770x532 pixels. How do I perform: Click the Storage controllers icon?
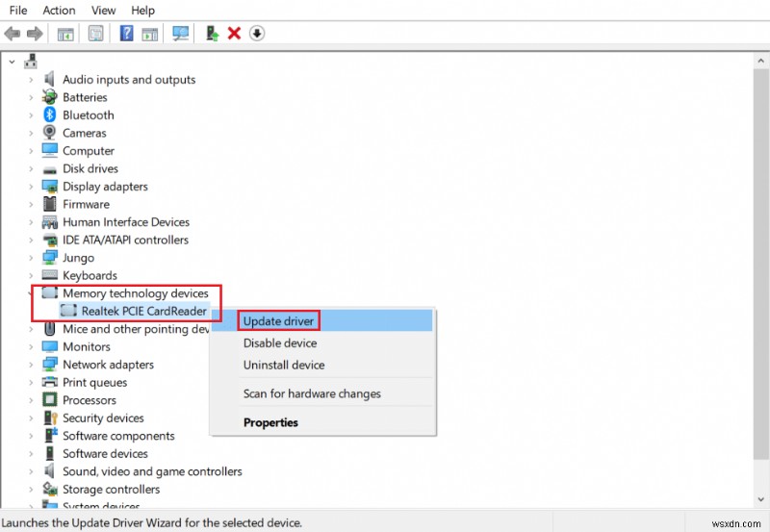[x=50, y=489]
